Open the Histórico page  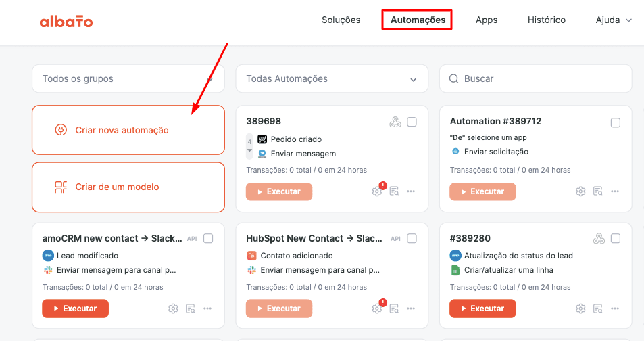point(546,20)
